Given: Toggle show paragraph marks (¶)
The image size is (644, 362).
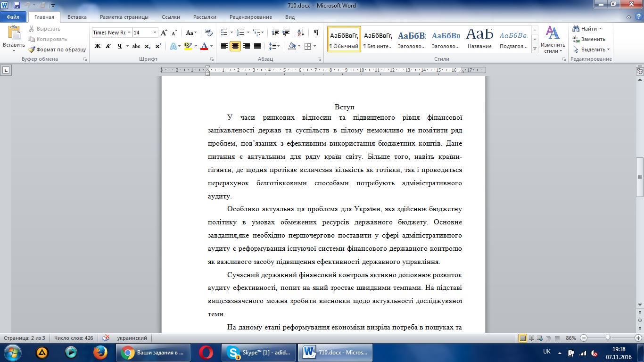Looking at the screenshot, I should (x=316, y=33).
